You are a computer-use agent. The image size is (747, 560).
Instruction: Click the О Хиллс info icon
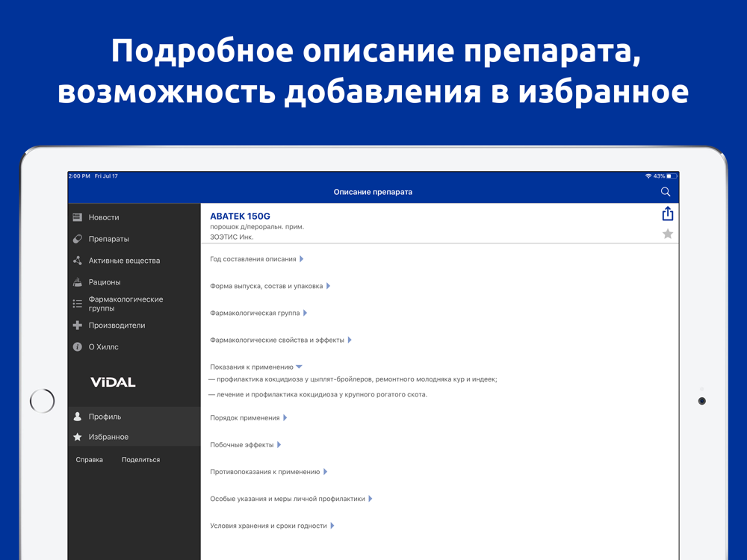click(x=77, y=346)
